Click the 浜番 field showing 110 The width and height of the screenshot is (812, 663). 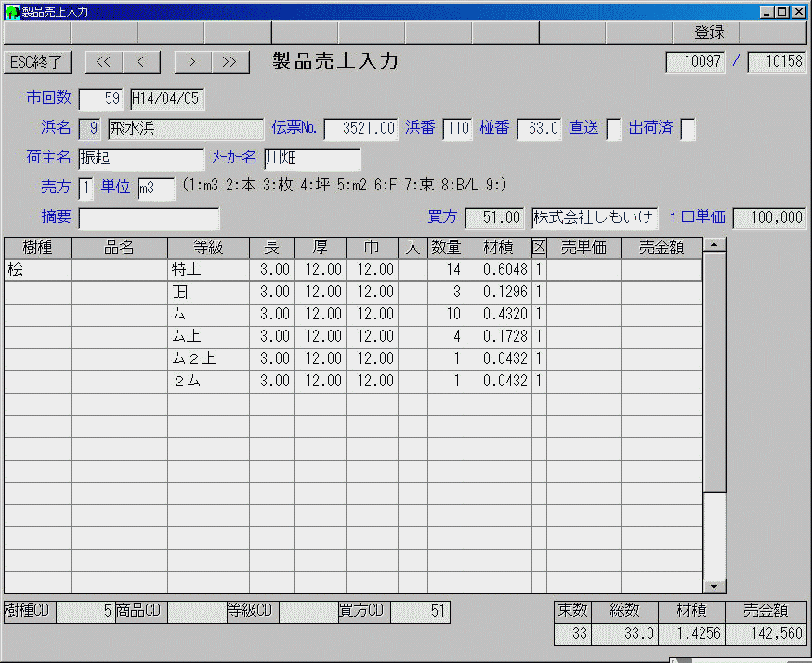[x=458, y=129]
